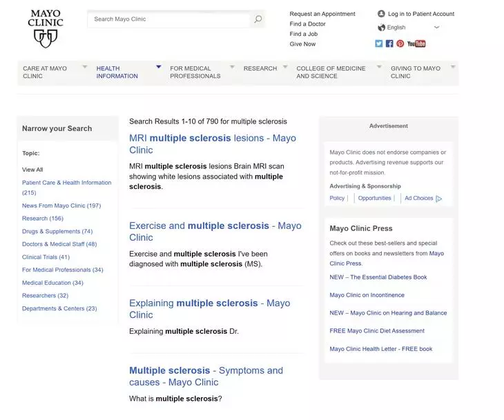This screenshot has height=420, width=504.
Task: Filter by Drugs & Supplements (74)
Action: [57, 231]
